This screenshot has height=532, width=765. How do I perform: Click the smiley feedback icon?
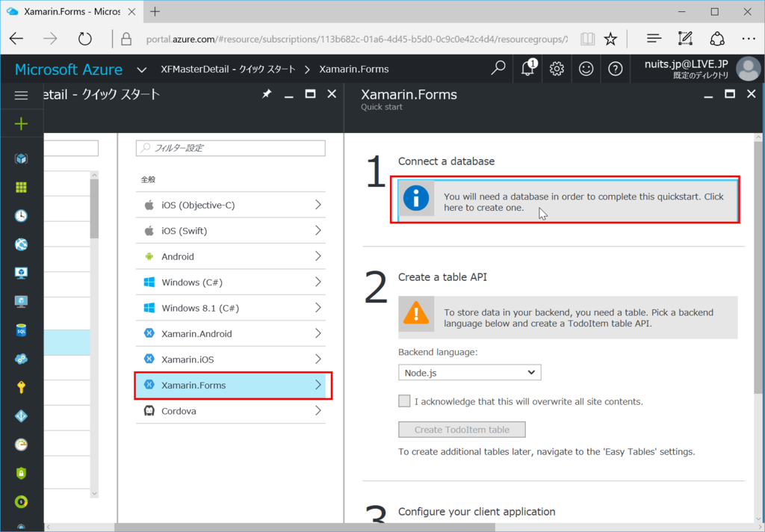pyautogui.click(x=586, y=69)
